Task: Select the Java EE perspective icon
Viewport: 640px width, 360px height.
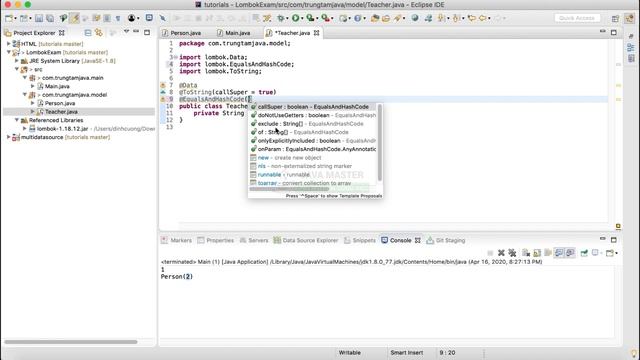Action: (x=630, y=18)
